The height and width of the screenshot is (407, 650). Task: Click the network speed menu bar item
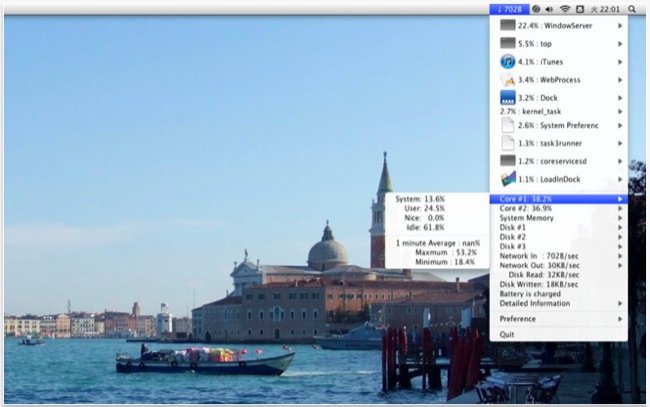[x=508, y=8]
